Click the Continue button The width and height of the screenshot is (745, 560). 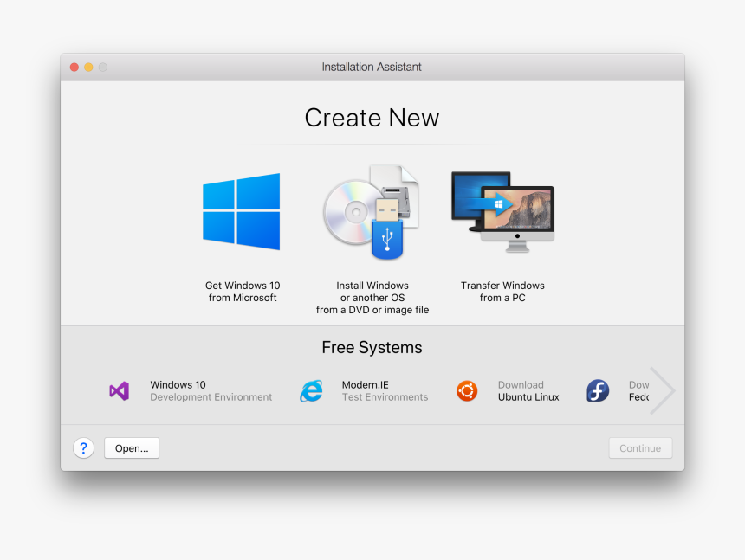click(640, 448)
